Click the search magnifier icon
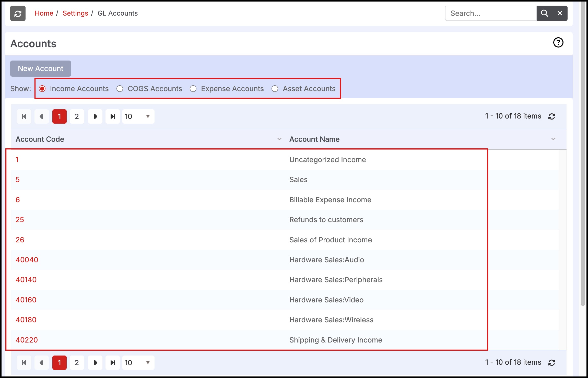 click(x=544, y=13)
